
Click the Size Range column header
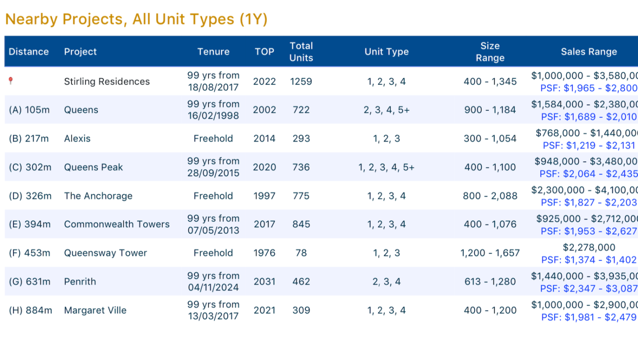point(490,51)
